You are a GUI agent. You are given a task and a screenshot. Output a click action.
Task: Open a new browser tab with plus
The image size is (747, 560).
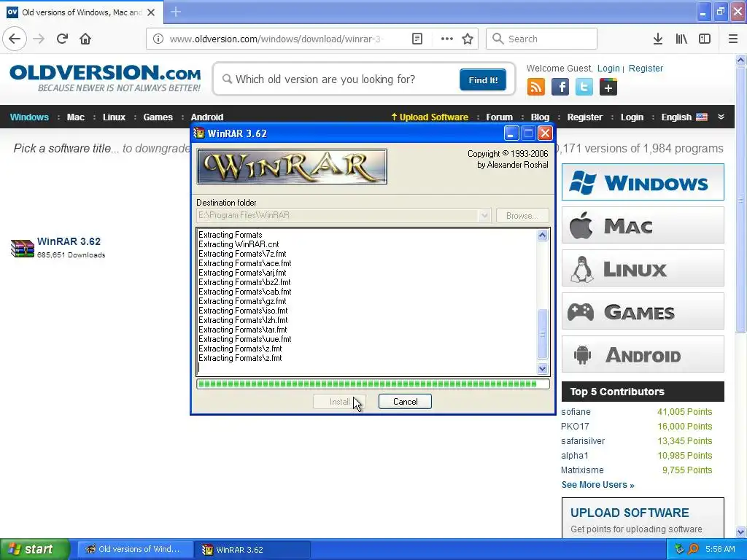(176, 12)
